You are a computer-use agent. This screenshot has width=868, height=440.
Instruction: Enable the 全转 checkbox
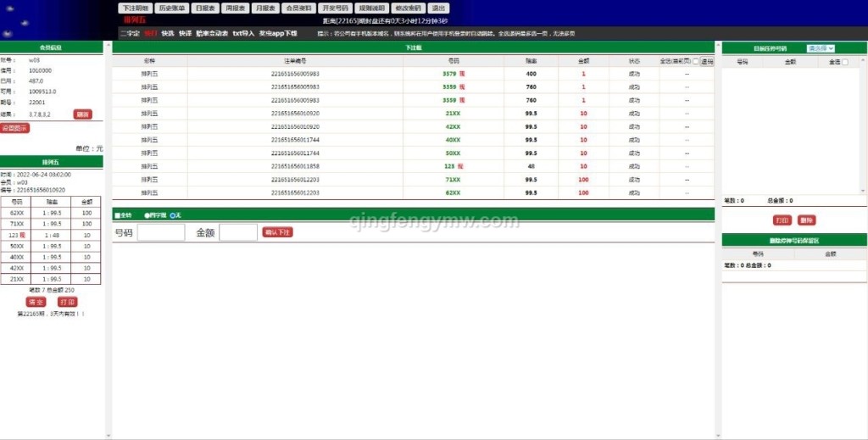coord(117,215)
